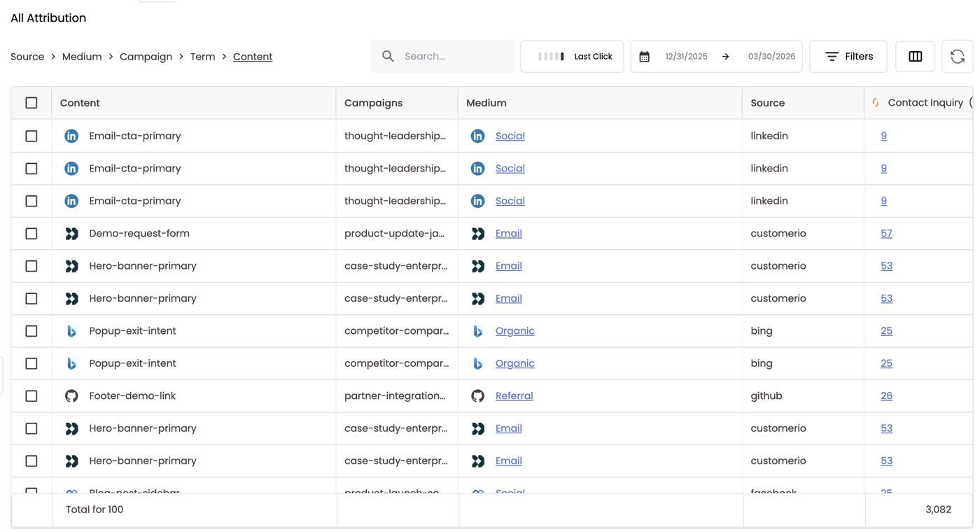Tick the checkbox for the Demo-request-form row
This screenshot has height=532, width=980.
click(x=31, y=234)
